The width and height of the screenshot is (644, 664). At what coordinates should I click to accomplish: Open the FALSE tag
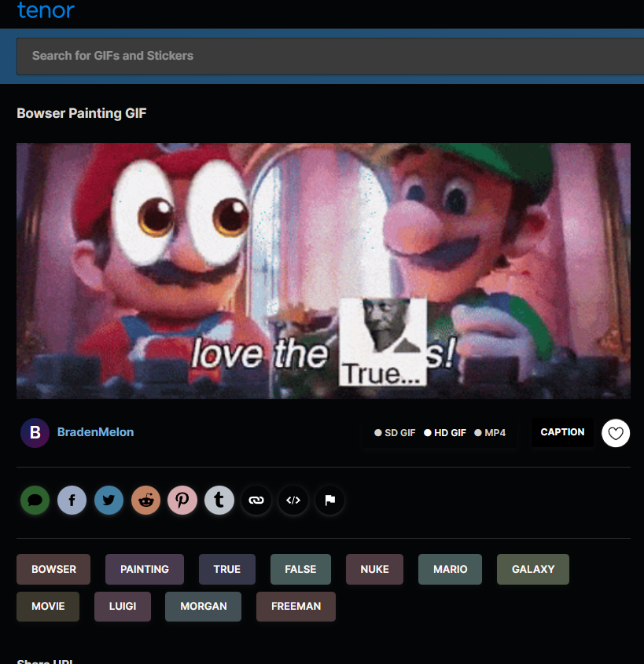300,569
